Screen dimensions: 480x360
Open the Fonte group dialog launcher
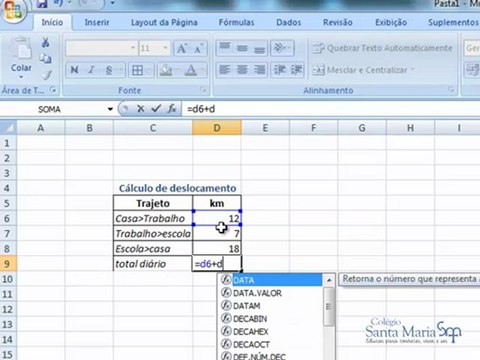tap(203, 90)
